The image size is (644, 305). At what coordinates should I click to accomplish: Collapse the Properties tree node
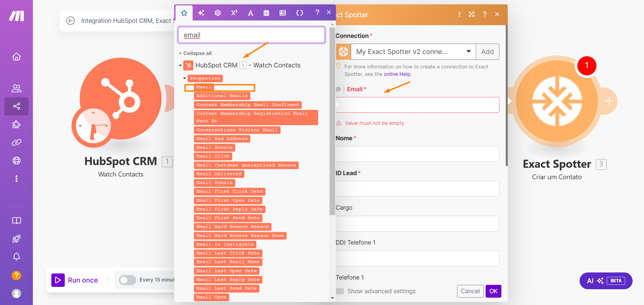185,78
